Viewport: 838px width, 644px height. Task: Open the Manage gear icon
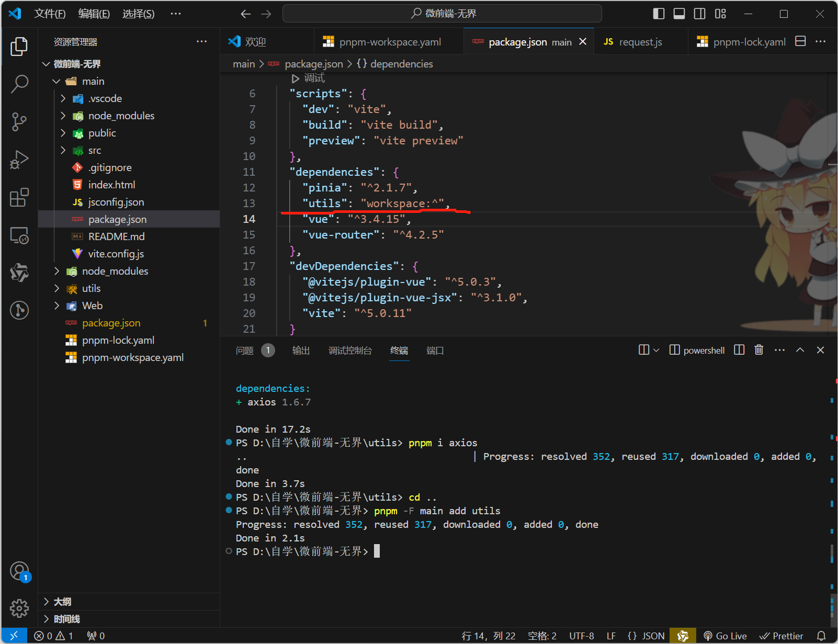click(x=19, y=608)
